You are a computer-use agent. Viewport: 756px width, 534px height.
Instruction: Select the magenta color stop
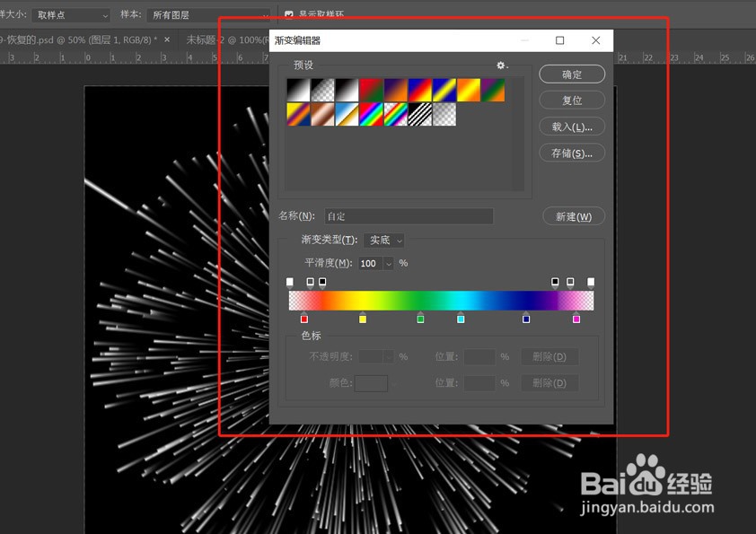click(x=576, y=318)
